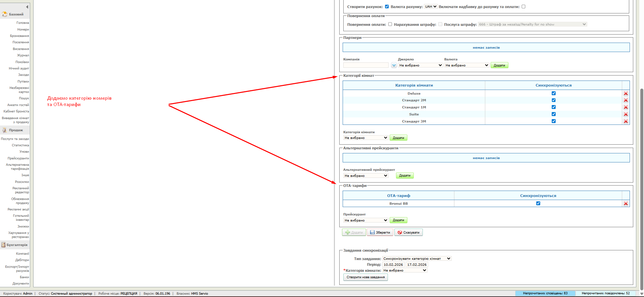Screen dimensions: 644x297
Task: Expand the Тип завдання dropdown
Action: pos(417,259)
